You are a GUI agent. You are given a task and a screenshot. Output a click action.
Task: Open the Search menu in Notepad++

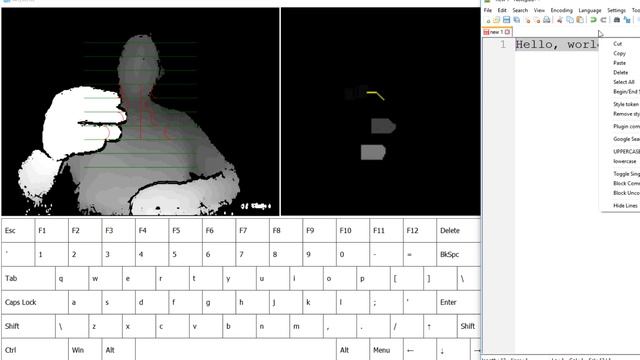[520, 10]
